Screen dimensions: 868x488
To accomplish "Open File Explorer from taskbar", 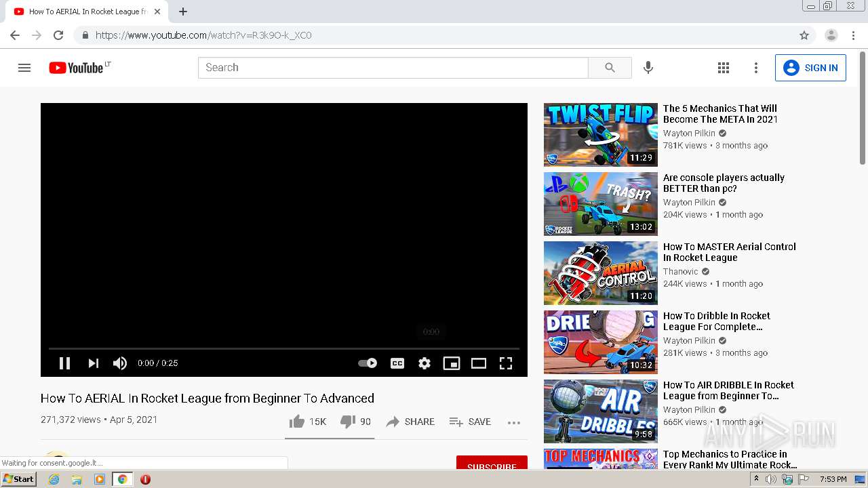I will 77,479.
